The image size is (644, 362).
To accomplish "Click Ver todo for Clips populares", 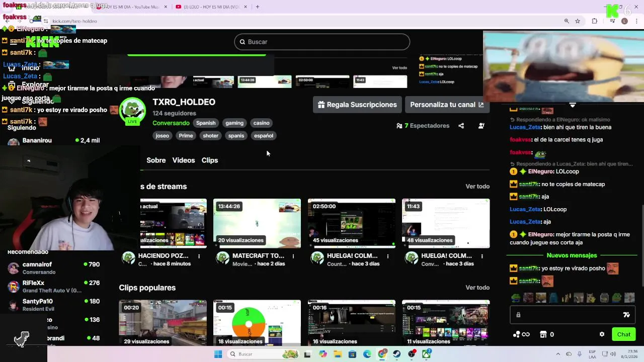I will (477, 288).
